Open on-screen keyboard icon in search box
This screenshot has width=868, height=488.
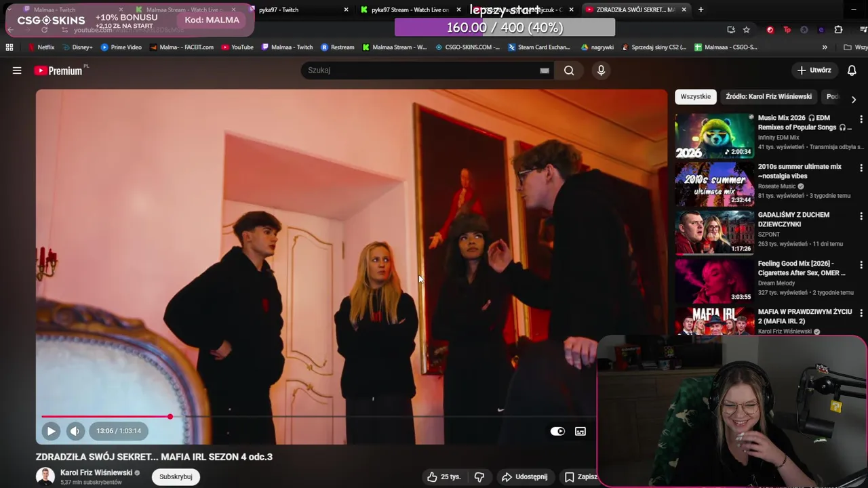coord(545,70)
